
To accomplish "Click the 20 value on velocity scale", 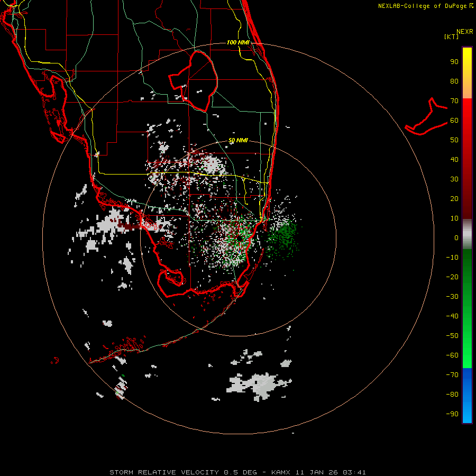I will pos(454,198).
